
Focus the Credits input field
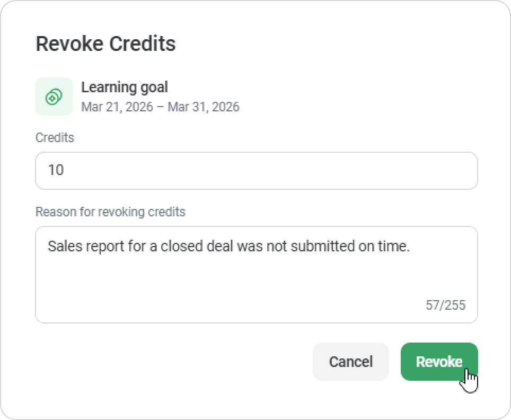256,171
